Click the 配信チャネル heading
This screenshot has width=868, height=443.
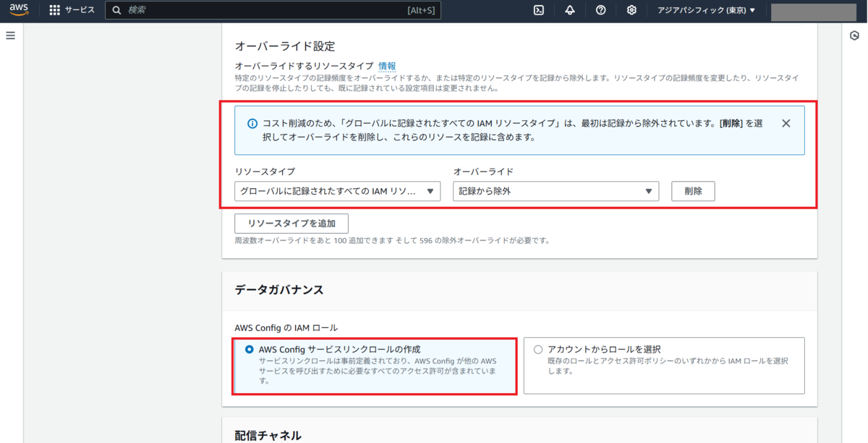point(268,435)
